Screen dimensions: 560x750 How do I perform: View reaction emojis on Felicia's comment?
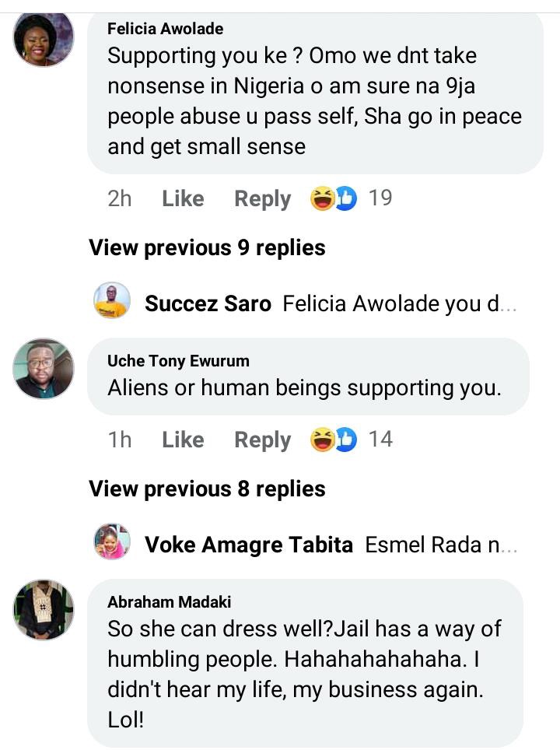point(334,198)
